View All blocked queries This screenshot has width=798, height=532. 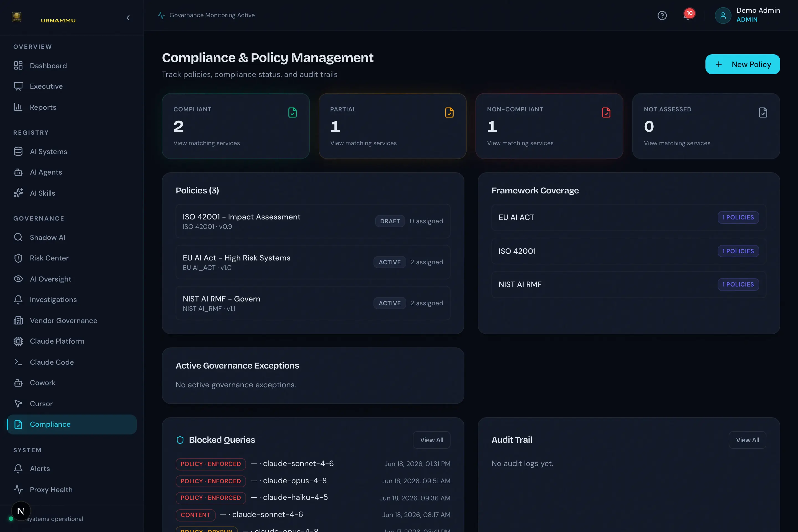pyautogui.click(x=431, y=440)
